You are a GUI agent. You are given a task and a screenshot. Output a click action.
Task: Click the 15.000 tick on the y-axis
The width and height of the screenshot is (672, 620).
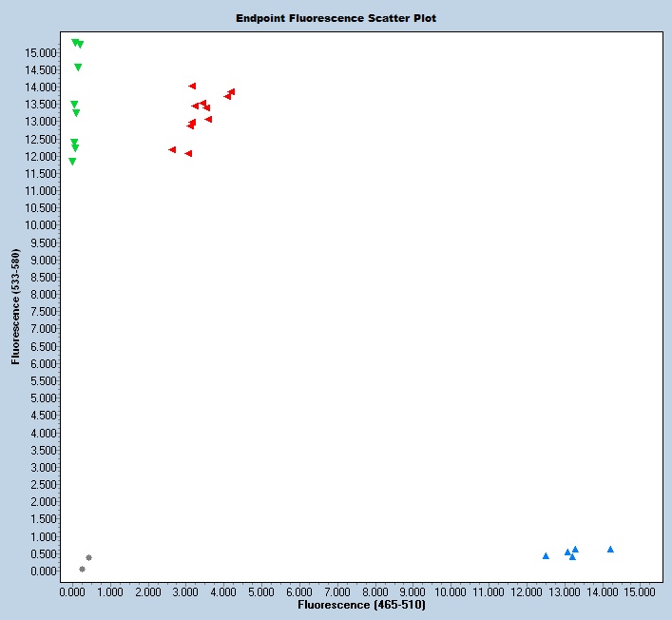point(40,52)
